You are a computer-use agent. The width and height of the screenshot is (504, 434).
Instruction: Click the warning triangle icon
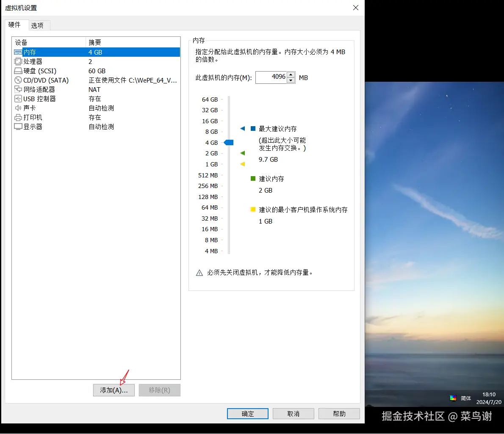[x=199, y=273]
